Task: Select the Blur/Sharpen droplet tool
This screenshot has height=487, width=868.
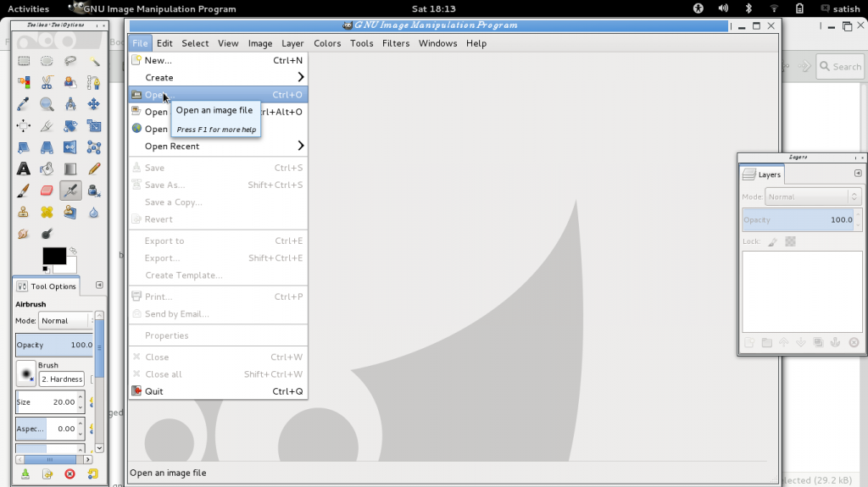Action: coord(94,212)
